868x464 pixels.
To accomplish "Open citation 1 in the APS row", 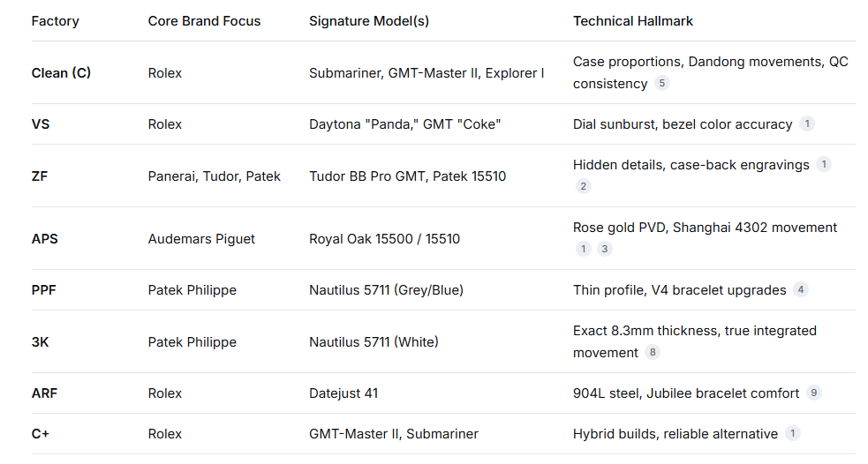I will 583,249.
